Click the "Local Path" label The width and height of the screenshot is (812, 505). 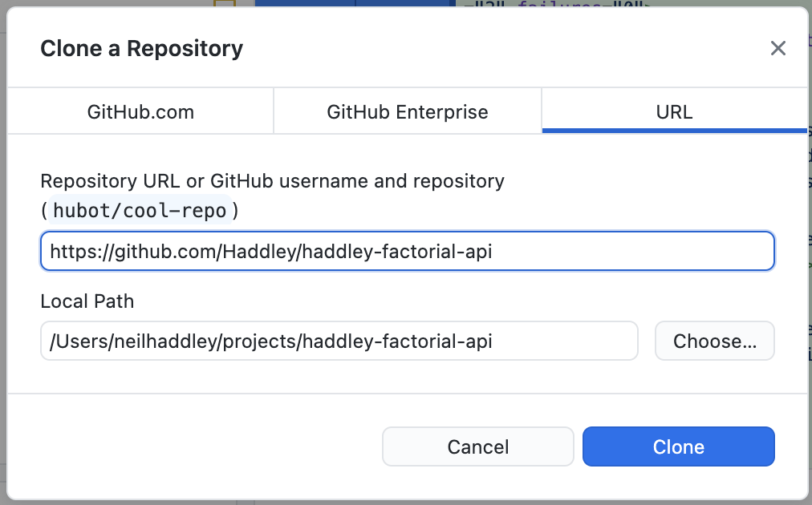(x=87, y=301)
